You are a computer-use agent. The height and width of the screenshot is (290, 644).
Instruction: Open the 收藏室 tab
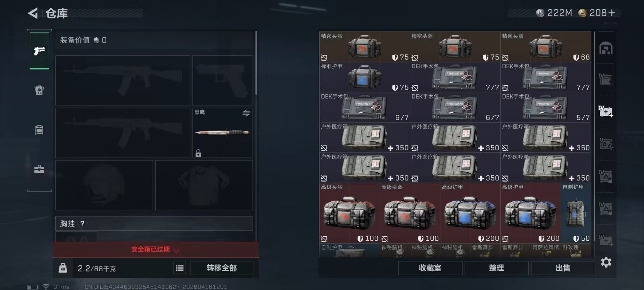(x=430, y=268)
